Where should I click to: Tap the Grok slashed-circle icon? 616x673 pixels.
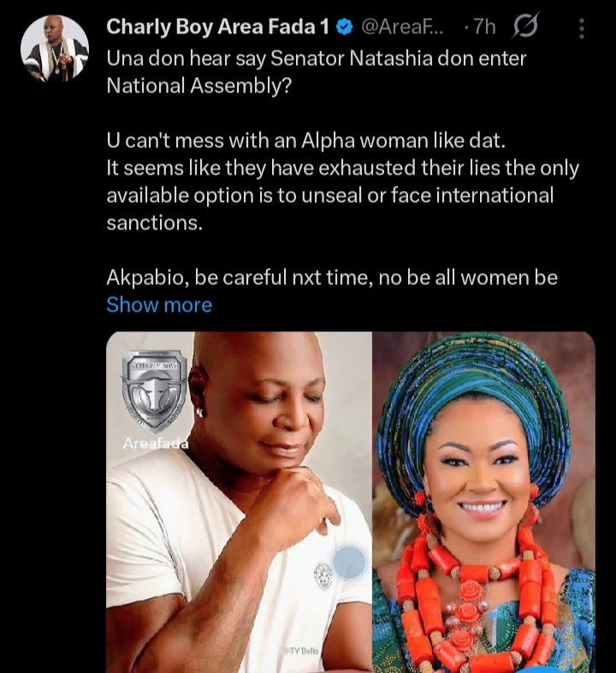coord(524,27)
